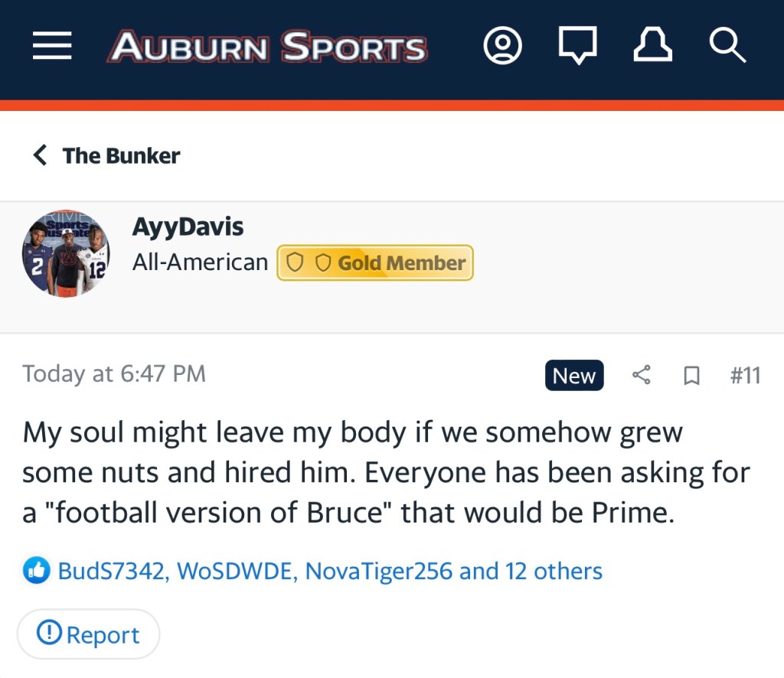Open the search magnifying glass

(727, 47)
